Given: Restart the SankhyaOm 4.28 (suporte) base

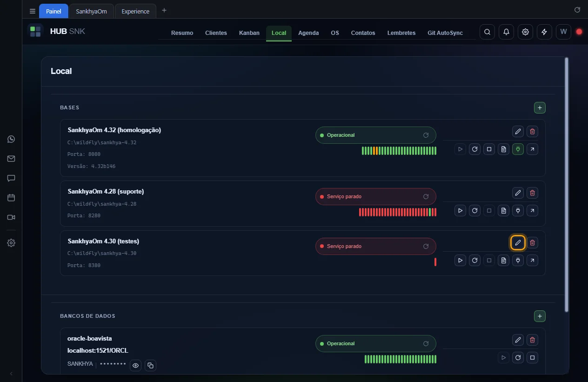Looking at the screenshot, I should pyautogui.click(x=474, y=211).
